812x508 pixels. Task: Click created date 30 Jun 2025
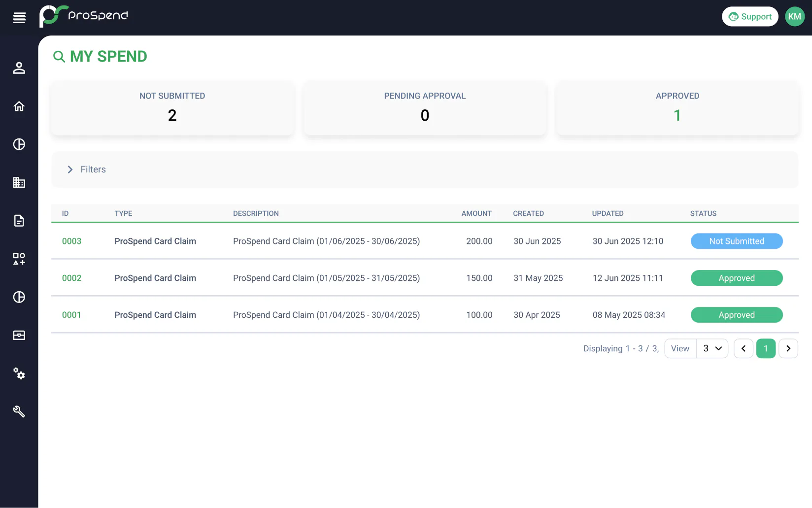[537, 241]
